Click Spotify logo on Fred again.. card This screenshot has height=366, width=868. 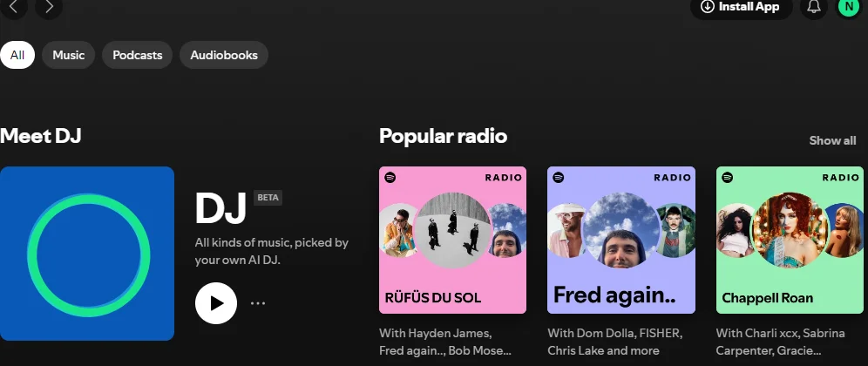coord(559,177)
